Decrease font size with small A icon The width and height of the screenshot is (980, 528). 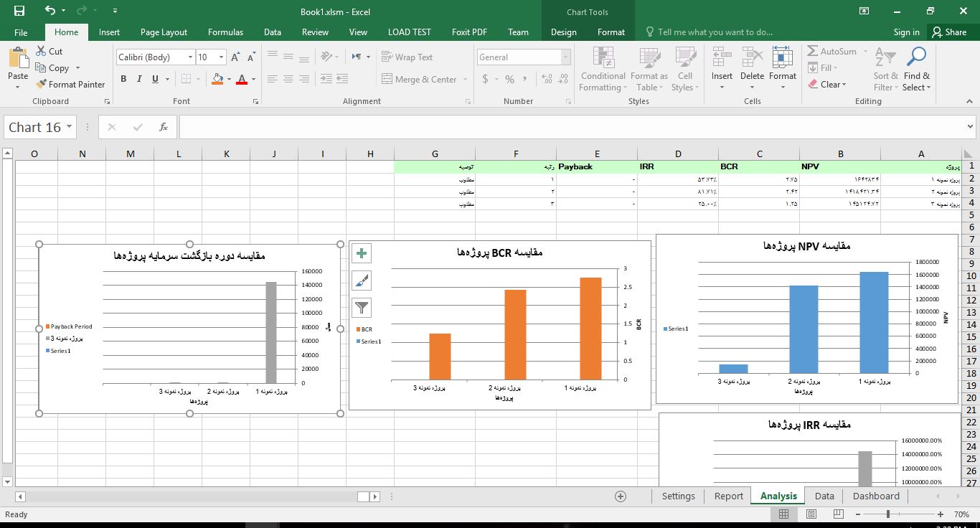(251, 57)
